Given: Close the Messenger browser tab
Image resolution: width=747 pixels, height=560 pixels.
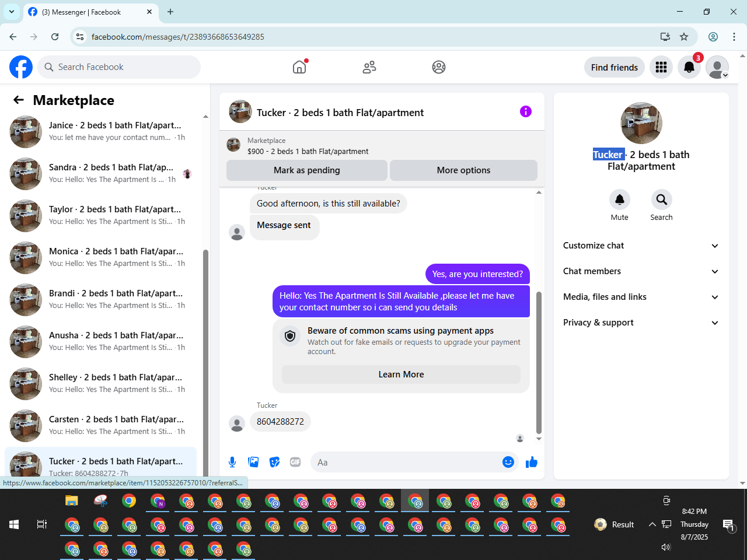Looking at the screenshot, I should [149, 12].
